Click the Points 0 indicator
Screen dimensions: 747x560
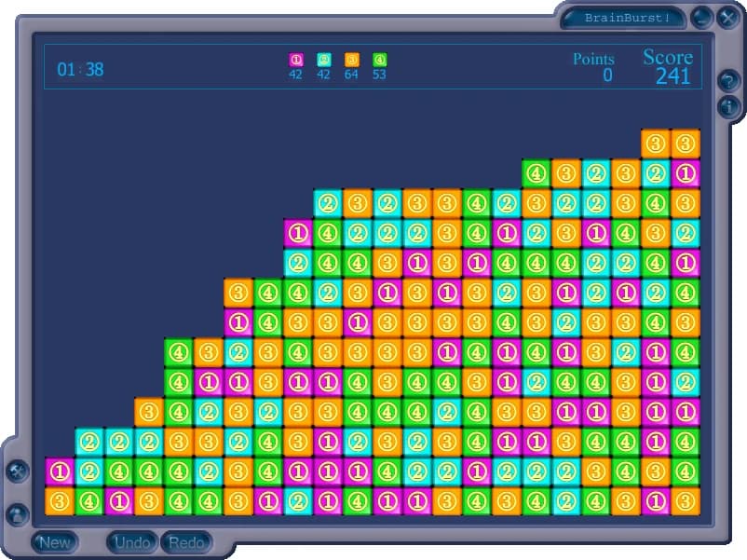click(595, 66)
